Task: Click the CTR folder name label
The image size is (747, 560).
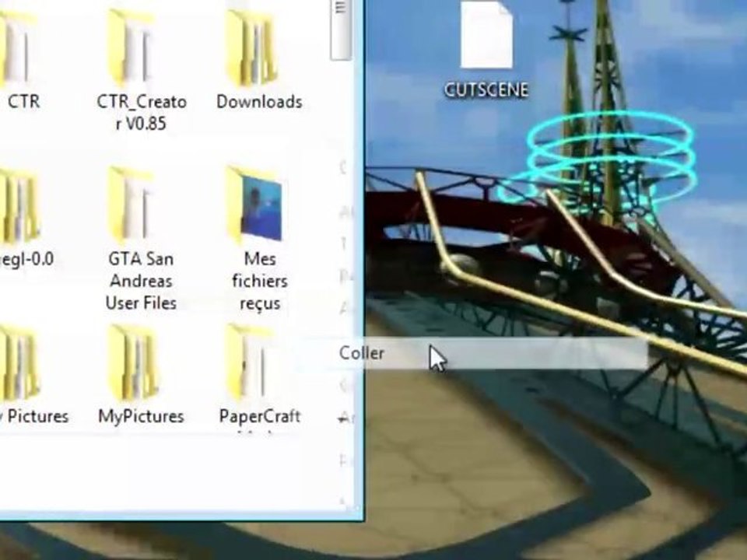Action: tap(24, 101)
